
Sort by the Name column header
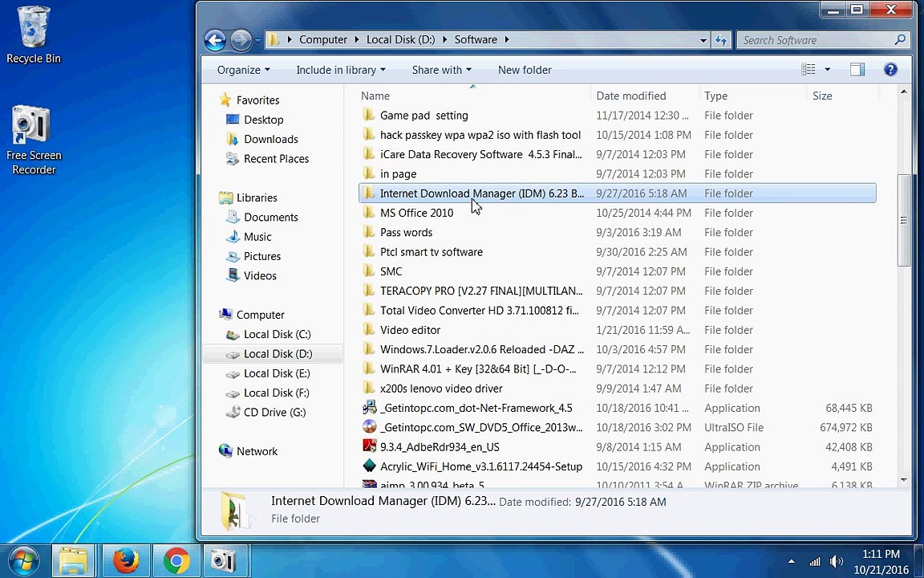[375, 96]
